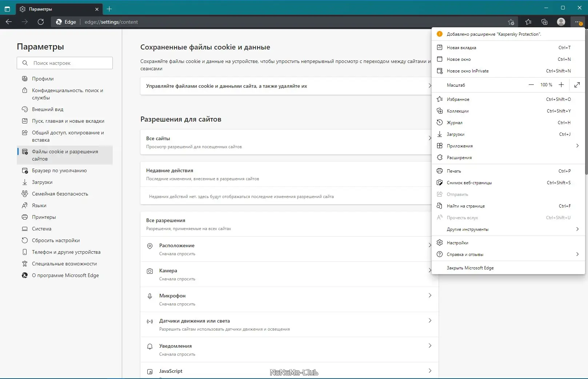The image size is (588, 379).
Task: Click the Снимок веб-страницы capture icon
Action: coord(440,182)
